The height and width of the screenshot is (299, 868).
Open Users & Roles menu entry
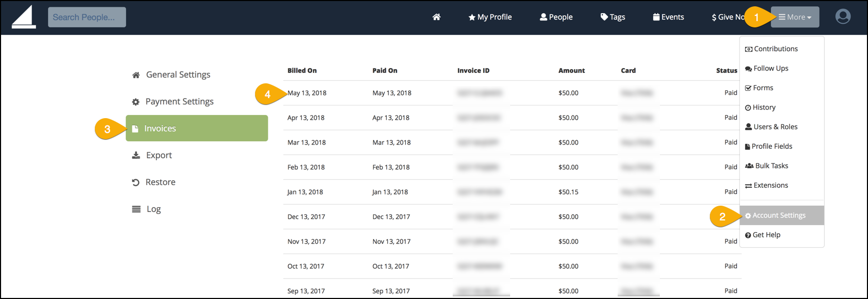775,127
